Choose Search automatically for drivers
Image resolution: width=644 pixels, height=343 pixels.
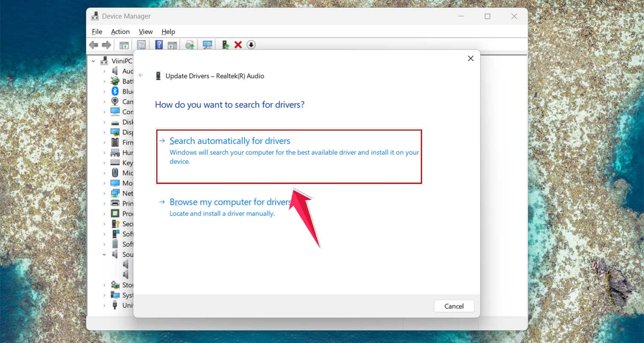point(230,141)
